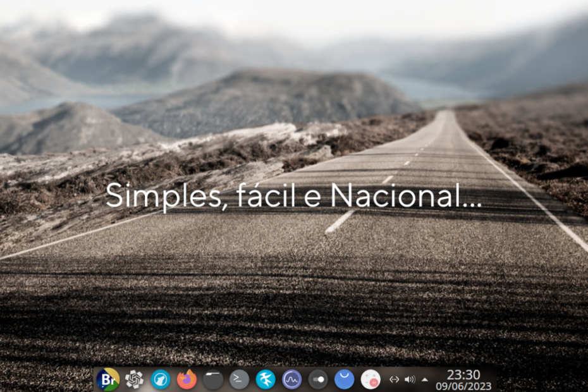The height and width of the screenshot is (392, 588).
Task: Open the blue shopping bag store icon
Action: [x=344, y=379]
